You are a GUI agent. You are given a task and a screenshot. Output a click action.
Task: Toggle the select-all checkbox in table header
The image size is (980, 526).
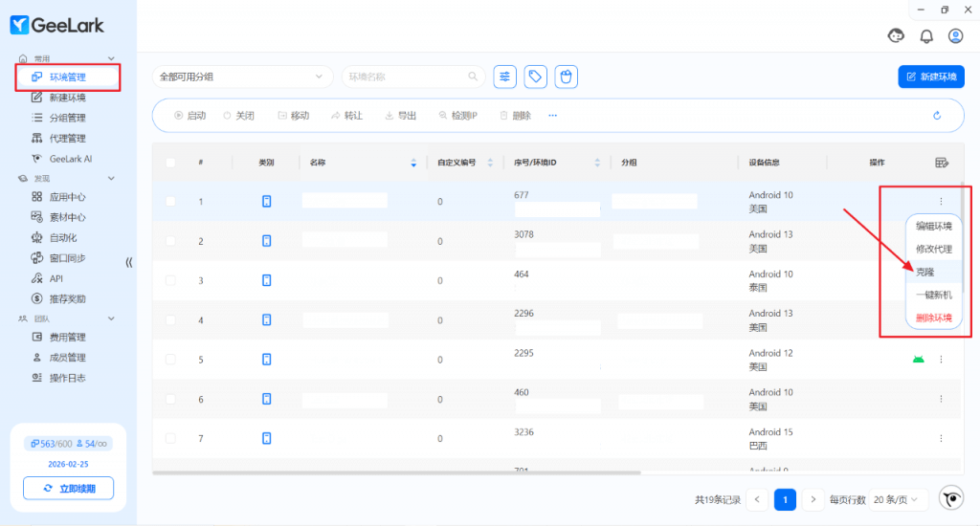click(x=170, y=163)
